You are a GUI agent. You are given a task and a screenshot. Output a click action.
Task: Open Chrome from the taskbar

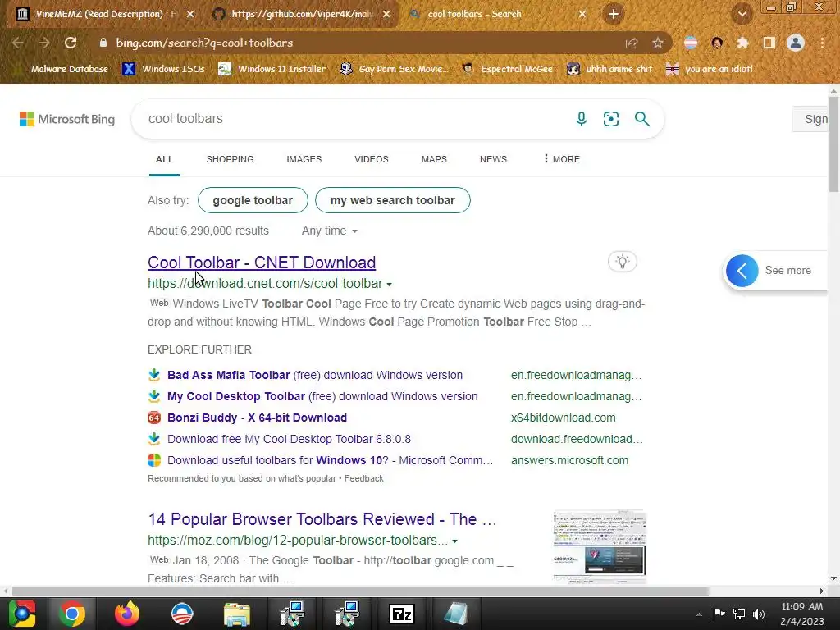click(x=72, y=614)
